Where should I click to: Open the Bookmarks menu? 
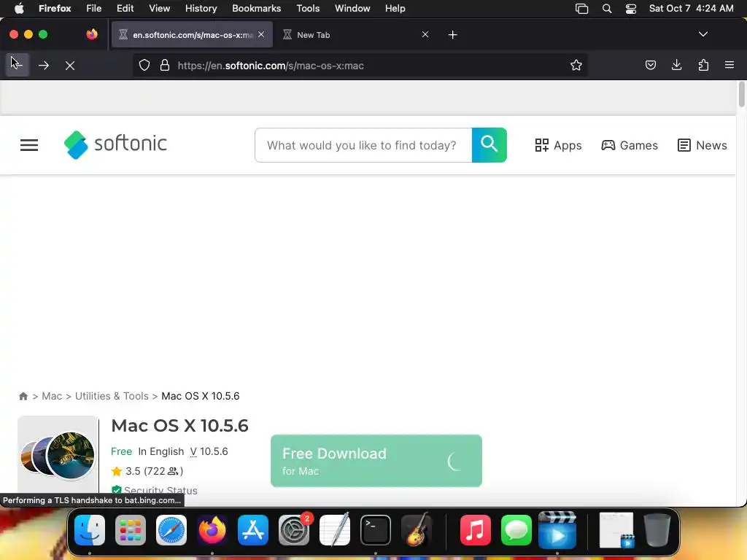[256, 8]
